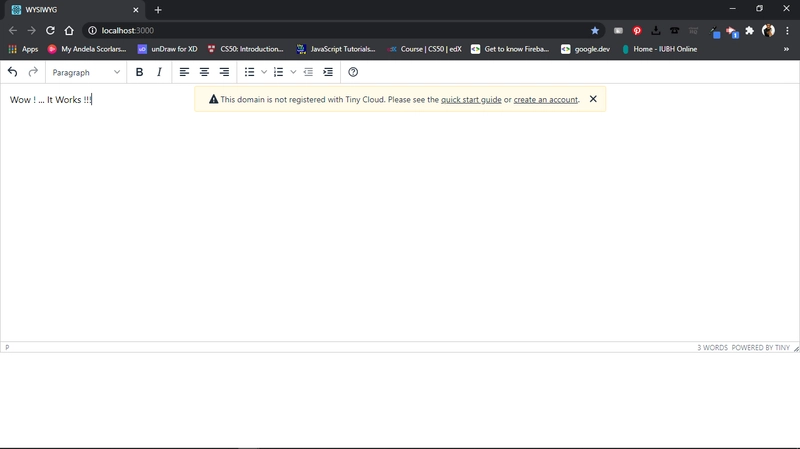Open the Paragraph format dropdown
This screenshot has height=449, width=800.
pos(86,72)
